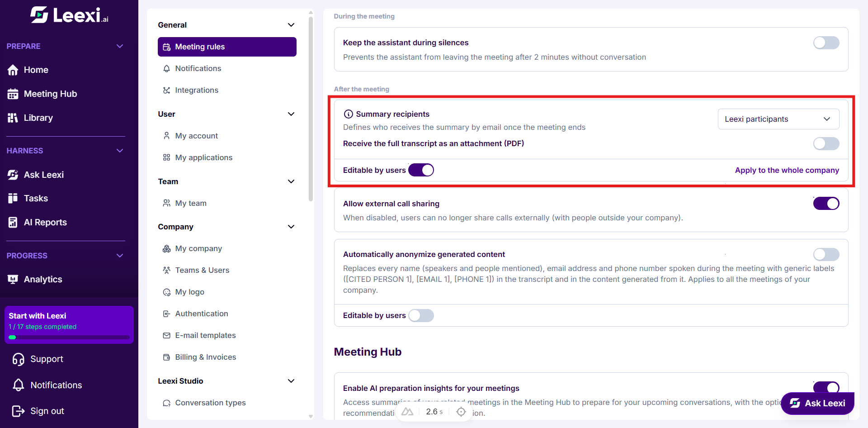Open Meeting rules settings page
Screen dimensions: 868x428
(227, 47)
